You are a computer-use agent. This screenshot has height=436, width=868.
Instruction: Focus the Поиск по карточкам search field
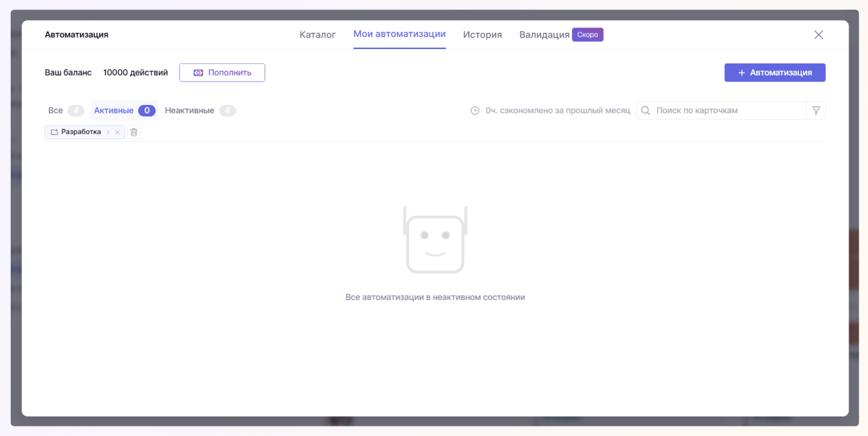tap(729, 111)
